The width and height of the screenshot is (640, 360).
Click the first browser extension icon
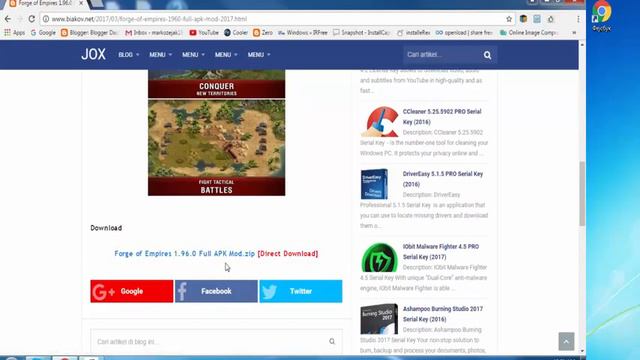(523, 19)
